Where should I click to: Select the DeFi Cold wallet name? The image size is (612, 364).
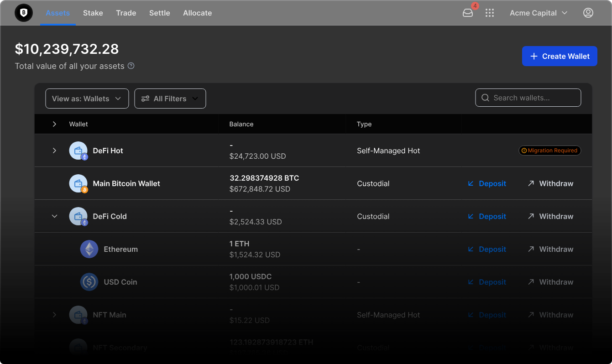tap(110, 216)
